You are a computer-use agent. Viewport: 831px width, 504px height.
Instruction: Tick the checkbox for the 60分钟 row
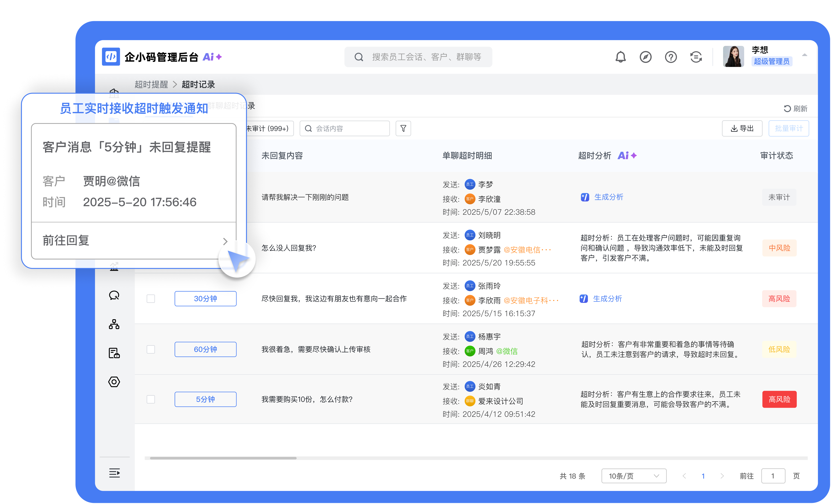151,349
